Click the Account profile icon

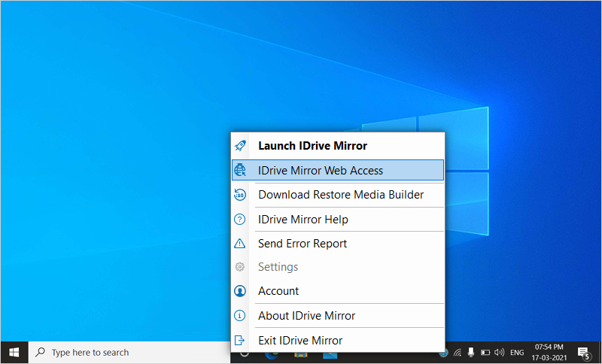[x=240, y=291]
